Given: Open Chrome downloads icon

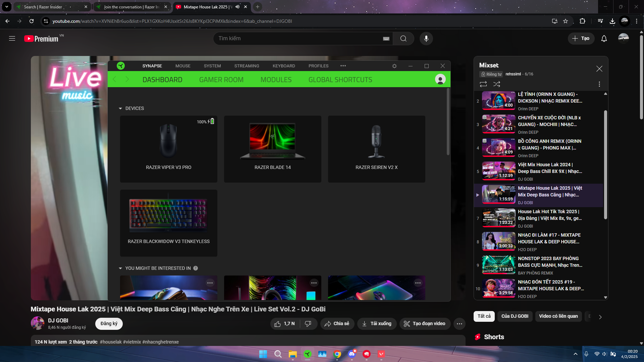Looking at the screenshot, I should coord(612,21).
